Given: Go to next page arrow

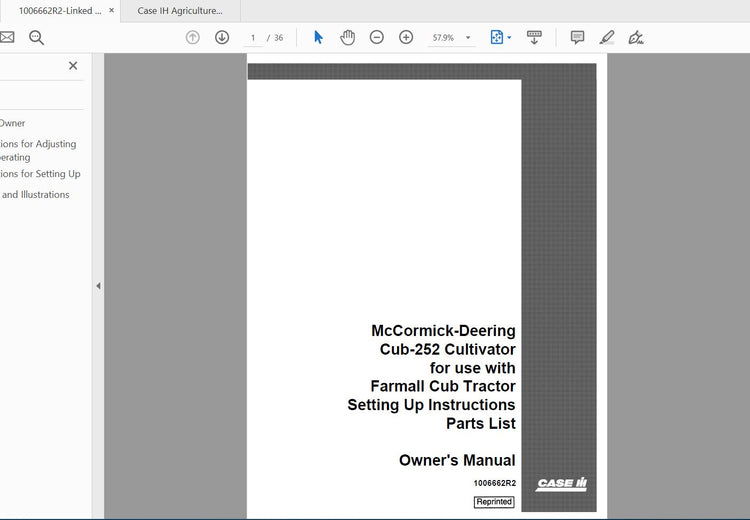Looking at the screenshot, I should (x=222, y=37).
